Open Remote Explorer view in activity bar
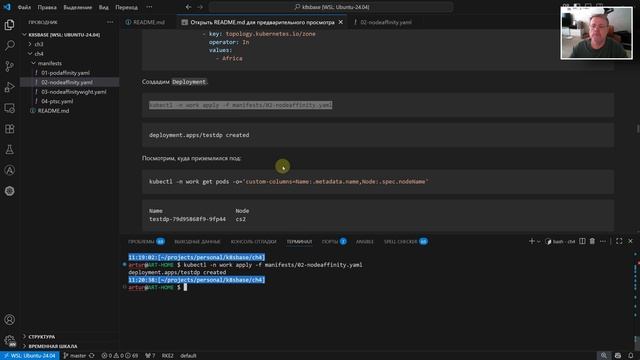The image size is (640, 360). [x=9, y=108]
